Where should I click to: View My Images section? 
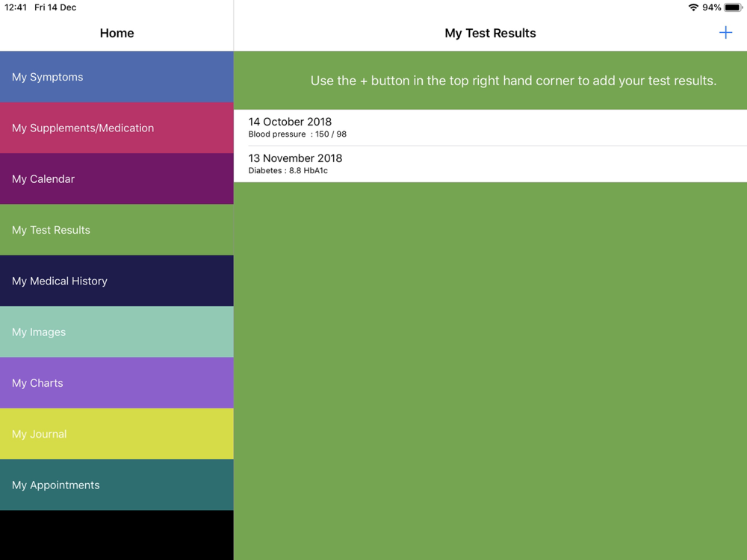(117, 332)
